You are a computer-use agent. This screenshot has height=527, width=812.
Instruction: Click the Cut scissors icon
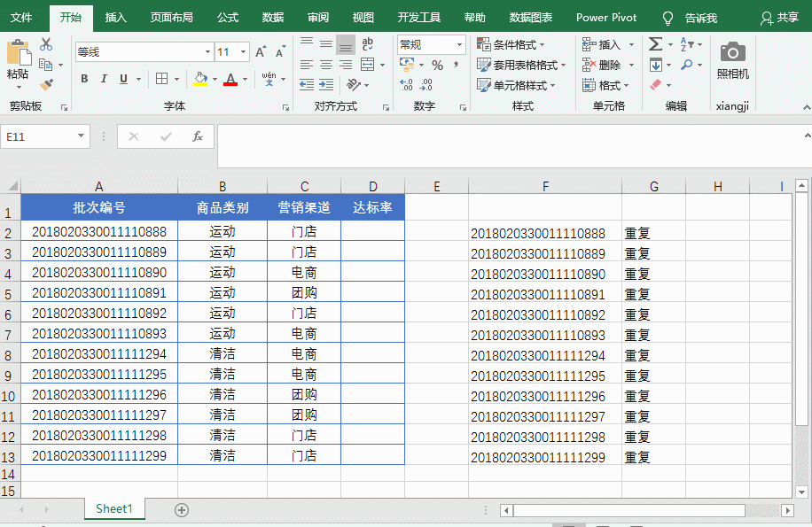46,44
